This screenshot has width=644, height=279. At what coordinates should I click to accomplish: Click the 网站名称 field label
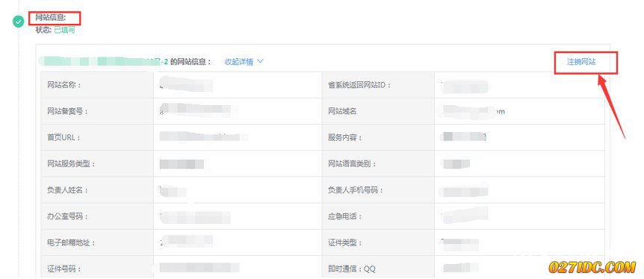pyautogui.click(x=64, y=85)
